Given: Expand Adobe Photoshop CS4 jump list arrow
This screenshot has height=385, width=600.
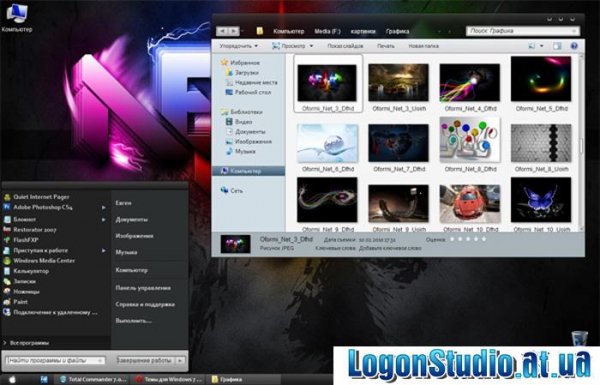Looking at the screenshot, I should point(103,207).
